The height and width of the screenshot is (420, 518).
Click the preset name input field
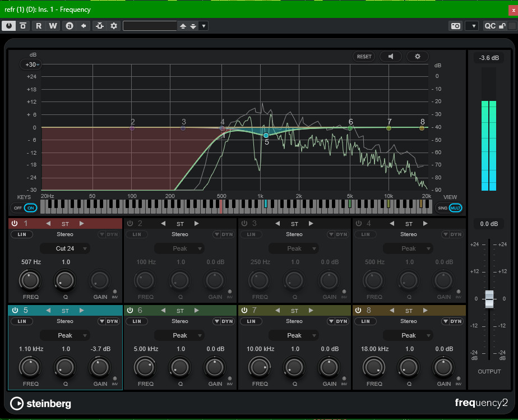(x=150, y=26)
